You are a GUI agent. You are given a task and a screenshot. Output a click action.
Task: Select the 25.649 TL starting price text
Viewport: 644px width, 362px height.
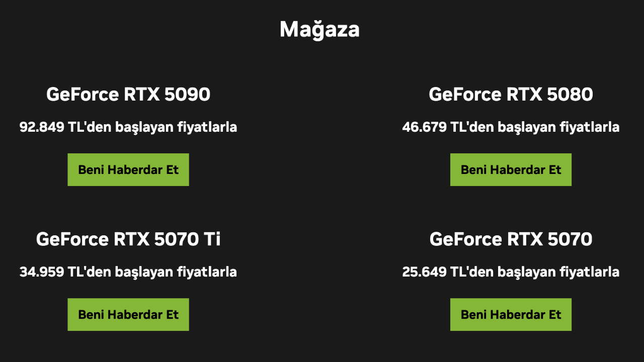[x=511, y=272]
